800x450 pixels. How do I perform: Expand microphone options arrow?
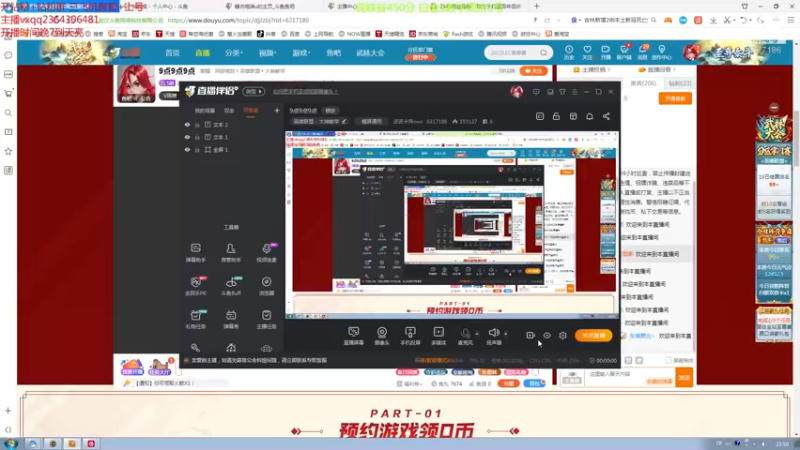coord(477,334)
